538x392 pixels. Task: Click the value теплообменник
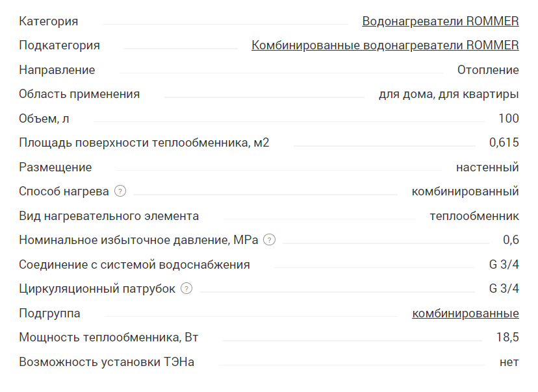(x=474, y=216)
